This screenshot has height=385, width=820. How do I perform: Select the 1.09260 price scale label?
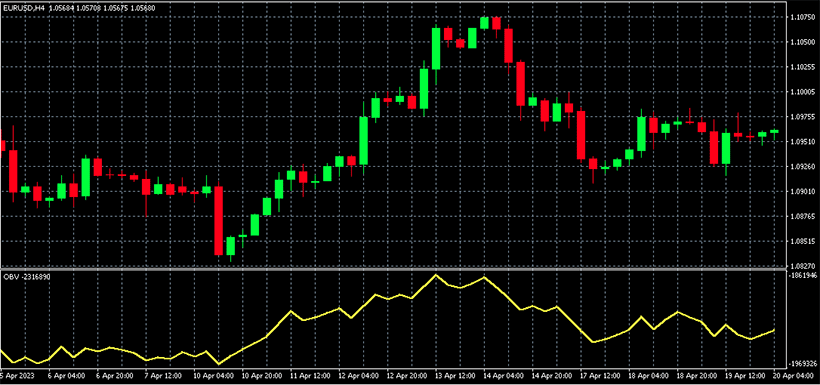point(803,166)
